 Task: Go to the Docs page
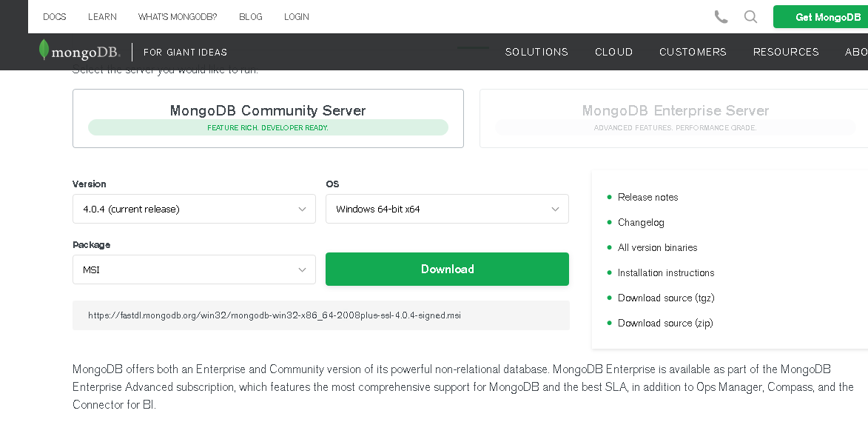click(x=54, y=16)
